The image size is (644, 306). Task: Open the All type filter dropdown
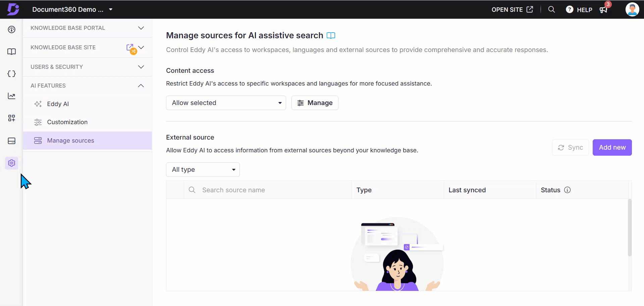click(x=203, y=169)
